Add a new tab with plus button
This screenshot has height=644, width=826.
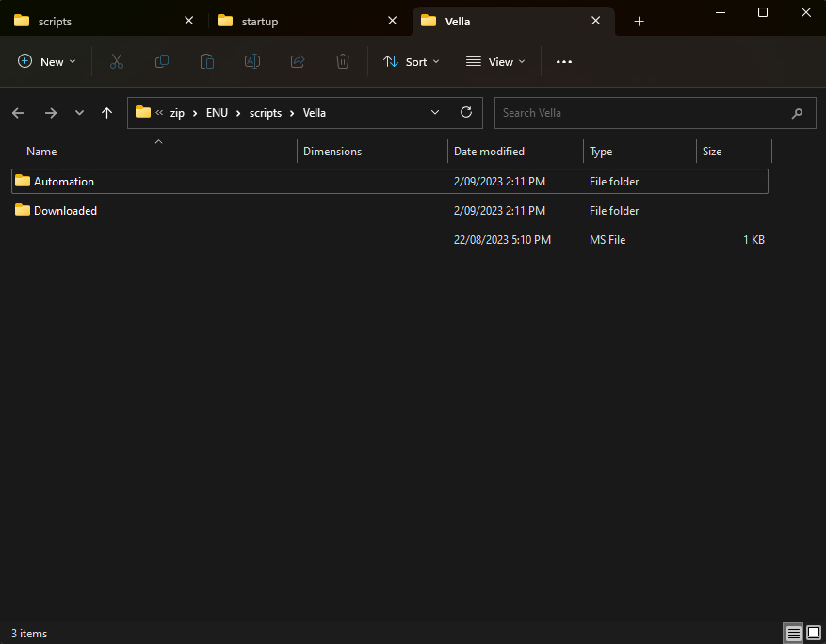point(640,21)
